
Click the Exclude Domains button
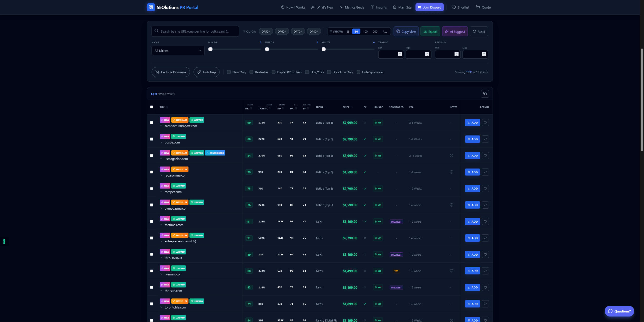pyautogui.click(x=171, y=72)
